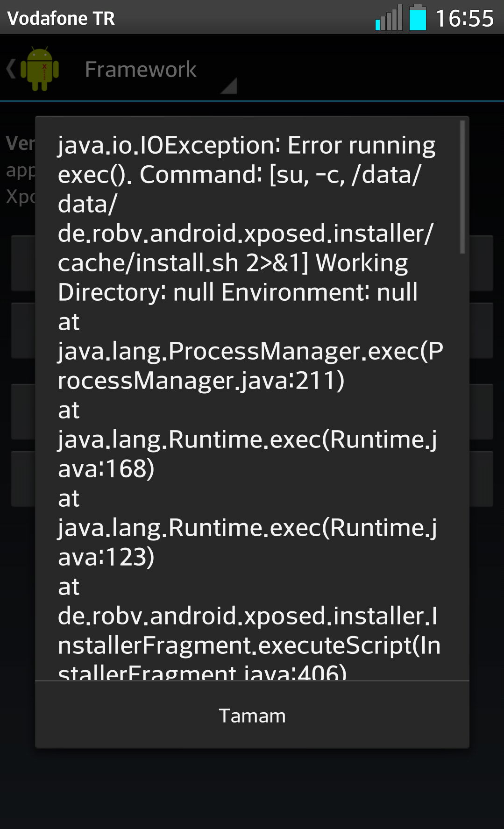The width and height of the screenshot is (504, 829).
Task: Click the exec(). Command: [su, -c line
Action: tap(240, 175)
